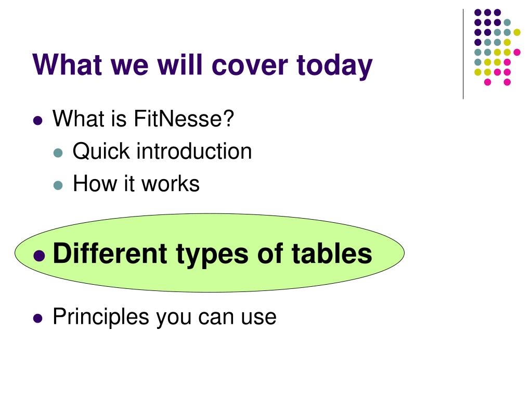Image resolution: width=532 pixels, height=406 pixels.
Task: Click the rightmost pink dot in the dot pattern
Action: [517, 52]
